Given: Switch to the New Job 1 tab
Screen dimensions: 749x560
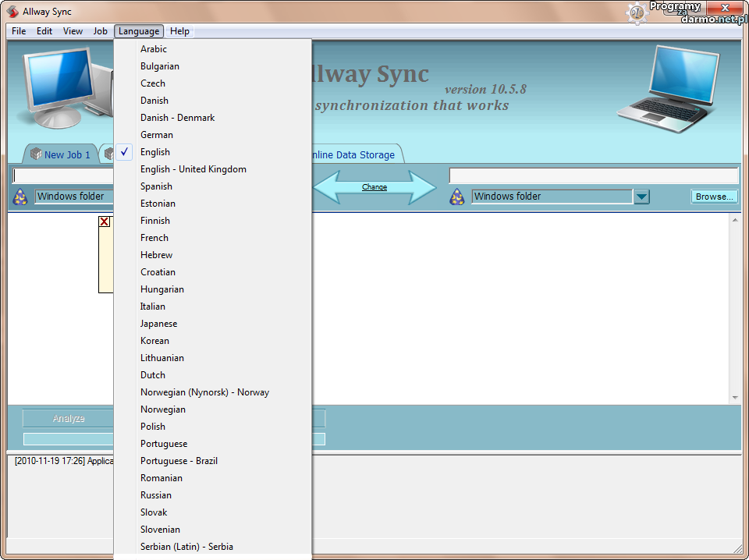Looking at the screenshot, I should [x=66, y=154].
